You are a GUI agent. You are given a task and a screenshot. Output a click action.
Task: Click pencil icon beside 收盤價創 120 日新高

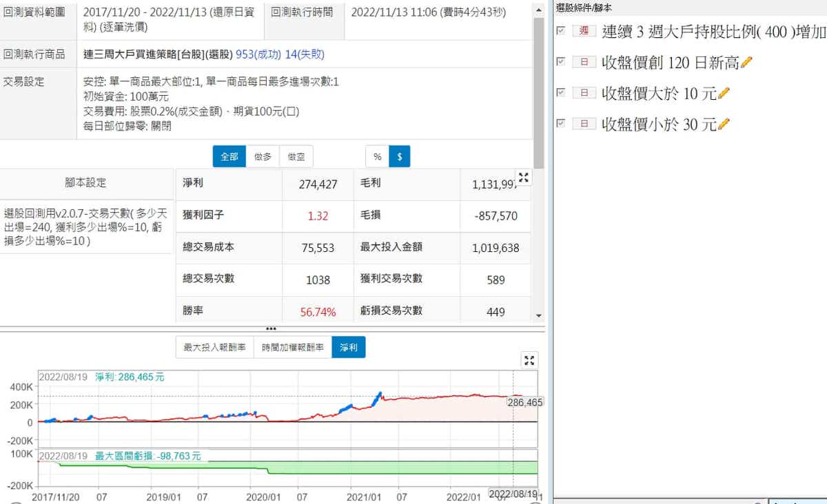(746, 63)
